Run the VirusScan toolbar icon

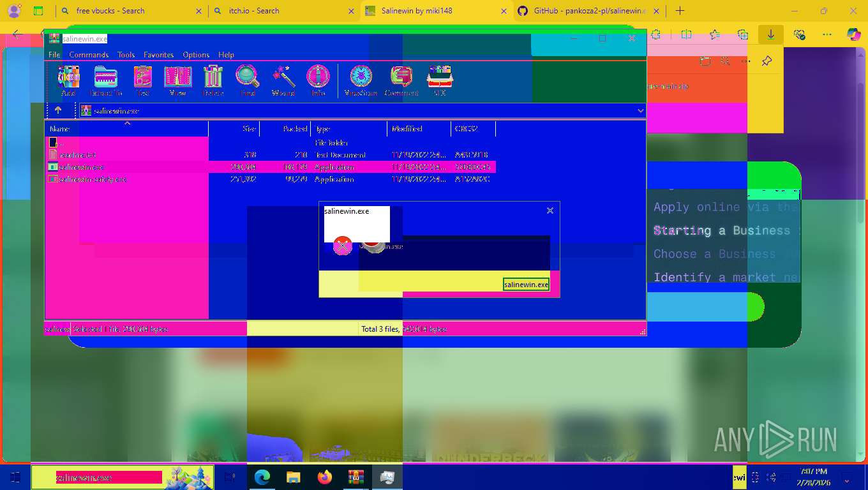coord(361,81)
